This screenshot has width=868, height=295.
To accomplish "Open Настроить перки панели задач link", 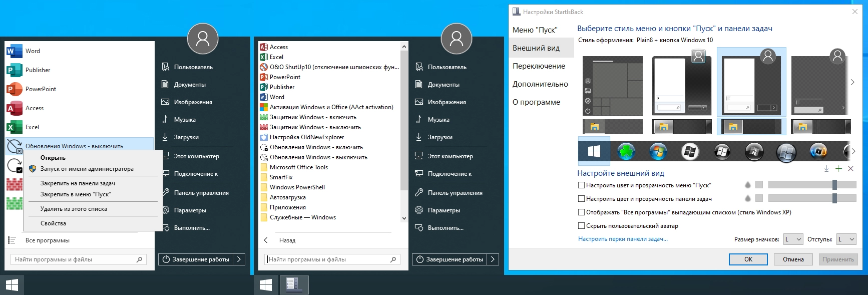I will coord(623,239).
